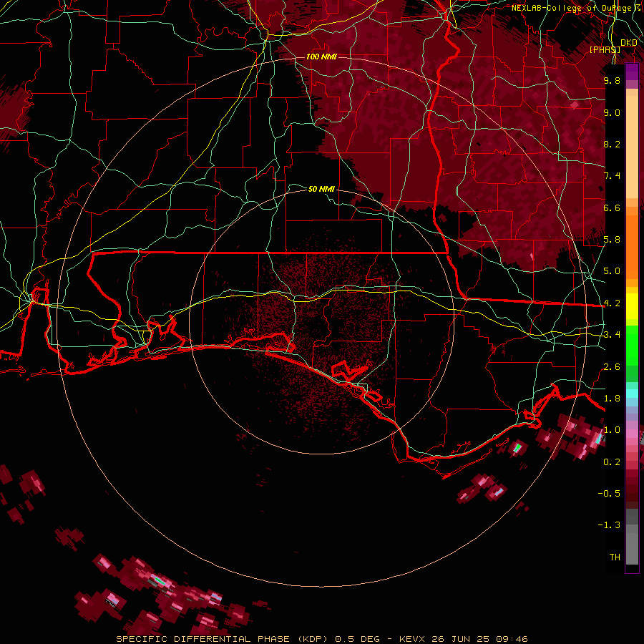This screenshot has width=644, height=644.
Task: Click the 5.8 legend value
Action: (x=612, y=240)
